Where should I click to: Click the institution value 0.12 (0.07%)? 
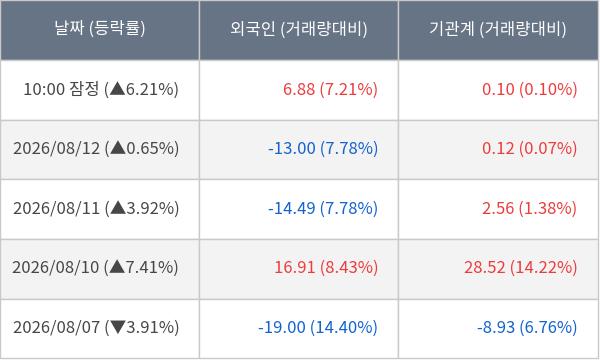(x=530, y=149)
